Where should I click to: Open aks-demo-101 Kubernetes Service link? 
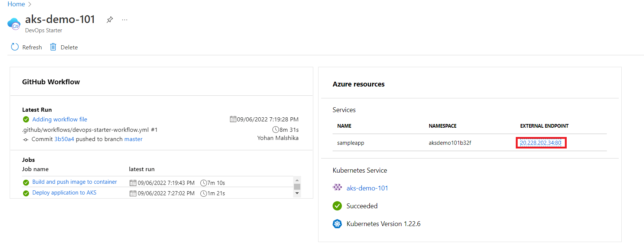(367, 188)
